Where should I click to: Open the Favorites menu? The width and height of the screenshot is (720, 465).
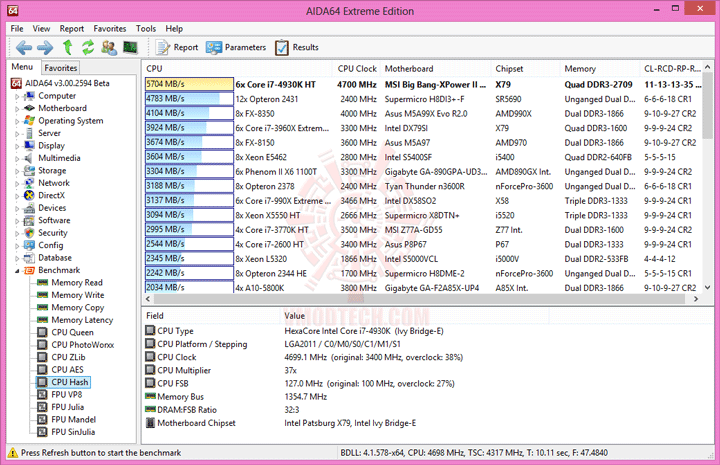point(110,28)
